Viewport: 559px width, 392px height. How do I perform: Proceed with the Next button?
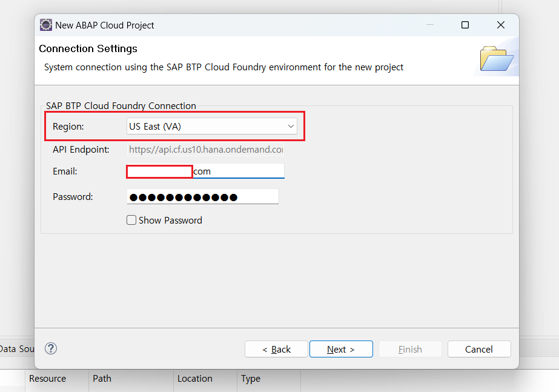341,349
